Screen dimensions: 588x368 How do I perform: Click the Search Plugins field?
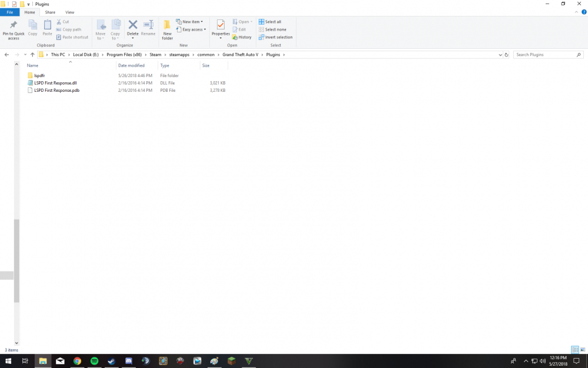click(548, 55)
